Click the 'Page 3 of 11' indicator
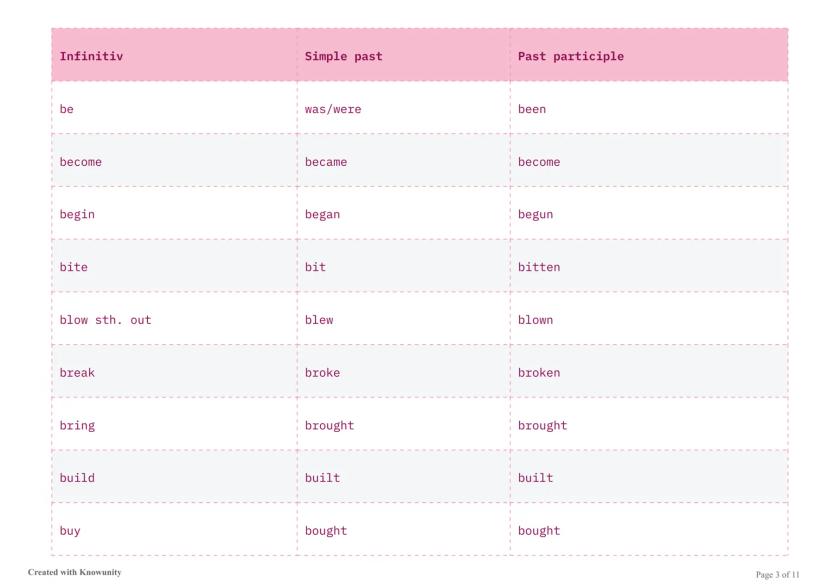Image resolution: width=828 pixels, height=586 pixels. click(778, 574)
